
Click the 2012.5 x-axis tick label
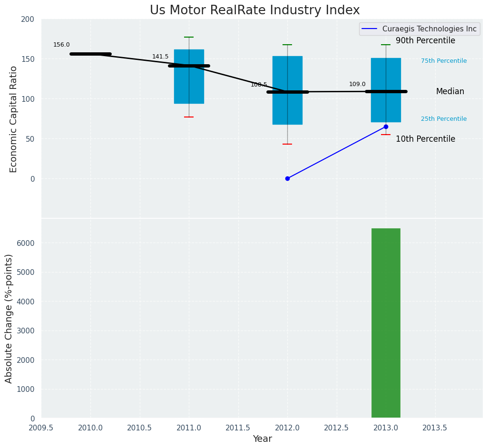(x=337, y=428)
